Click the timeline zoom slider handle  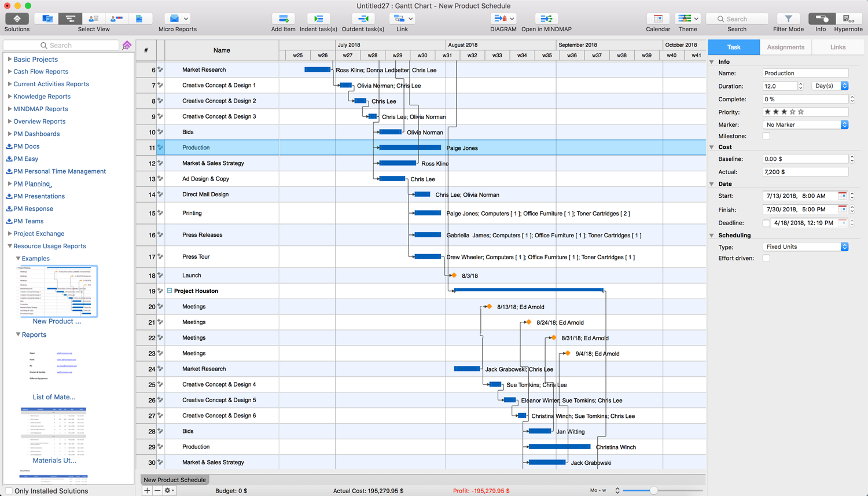pyautogui.click(x=653, y=491)
